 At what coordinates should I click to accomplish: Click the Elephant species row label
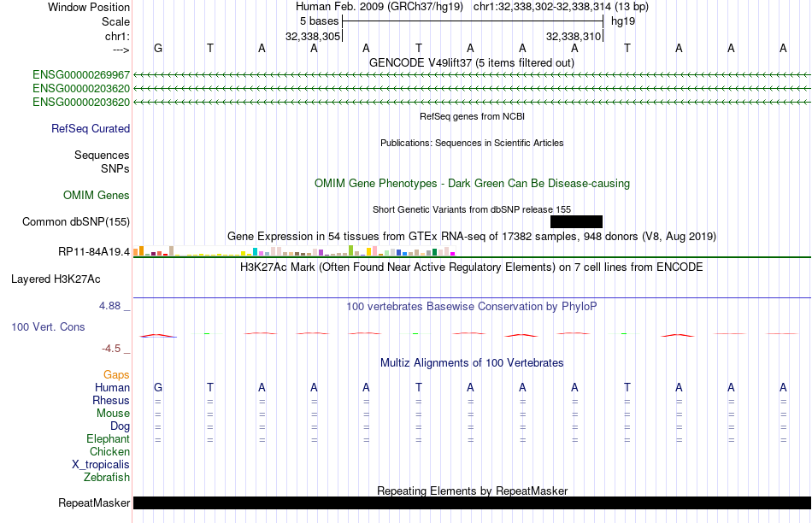coord(109,438)
